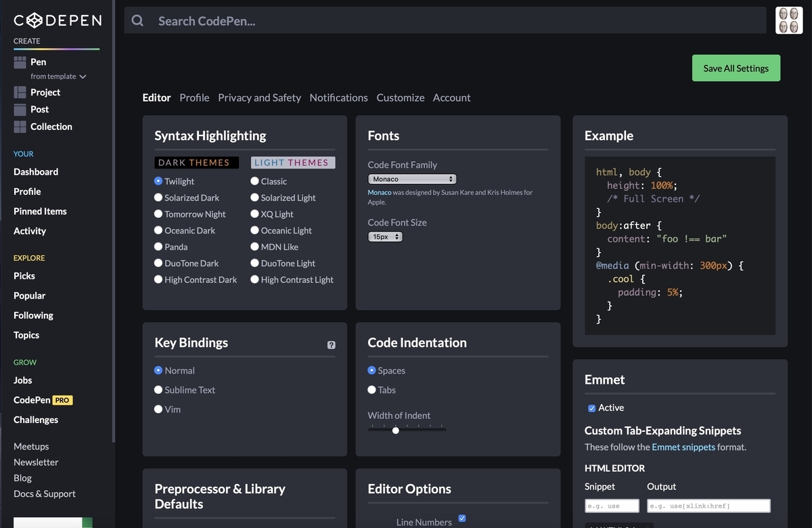812x528 pixels.
Task: Select the Solarized Light theme
Action: 254,197
